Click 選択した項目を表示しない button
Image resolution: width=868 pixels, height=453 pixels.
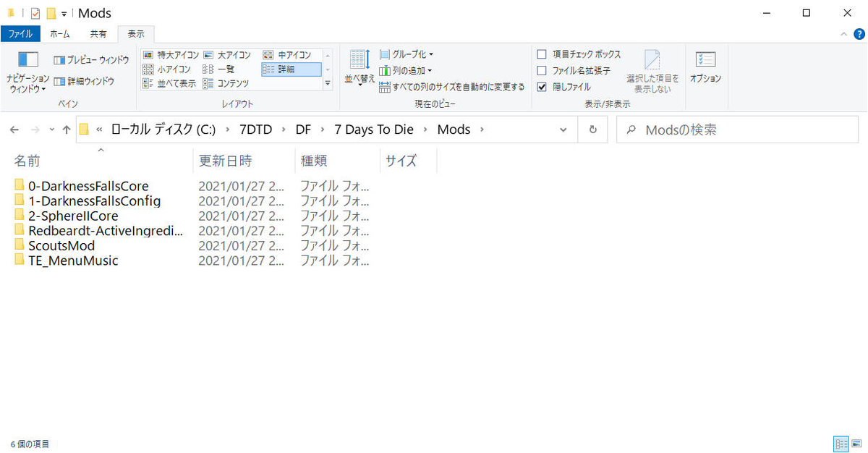(x=652, y=72)
